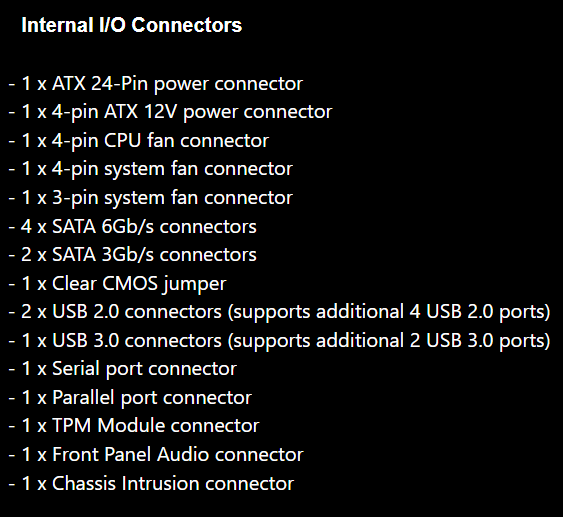Viewport: 563px width, 517px height.
Task: Click the SATA 3Gb/s connectors entry
Action: [132, 255]
